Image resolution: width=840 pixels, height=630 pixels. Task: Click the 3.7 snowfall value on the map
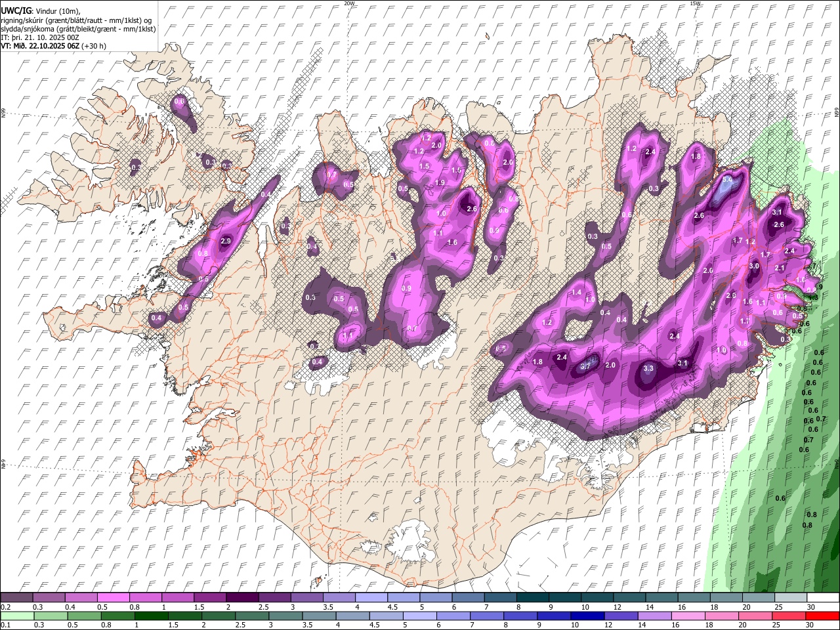coord(586,366)
